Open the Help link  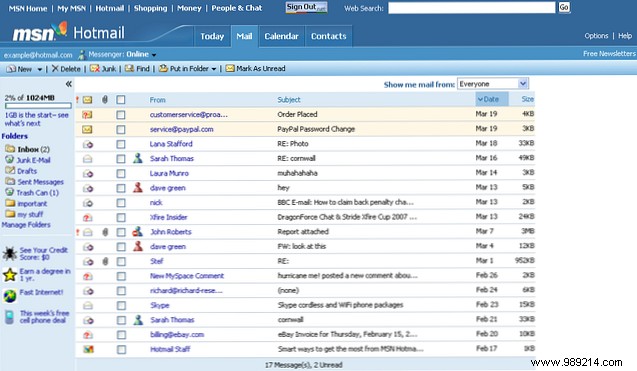coord(625,36)
